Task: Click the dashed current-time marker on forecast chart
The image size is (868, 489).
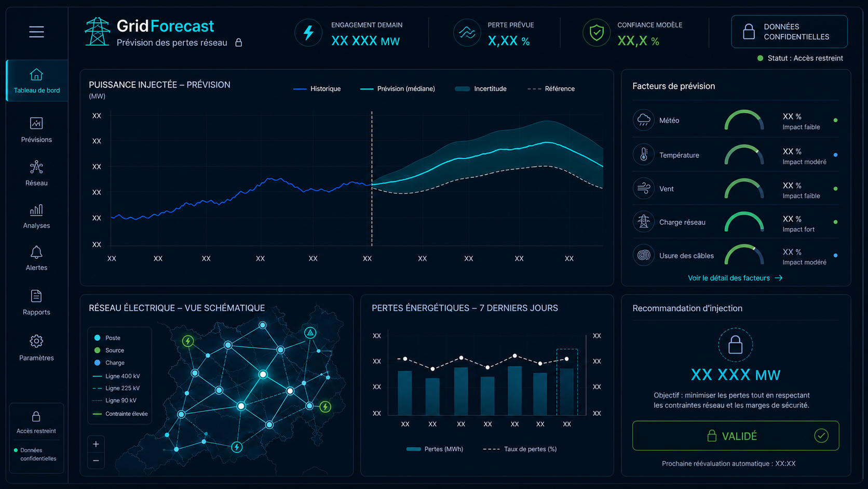Action: 372,178
